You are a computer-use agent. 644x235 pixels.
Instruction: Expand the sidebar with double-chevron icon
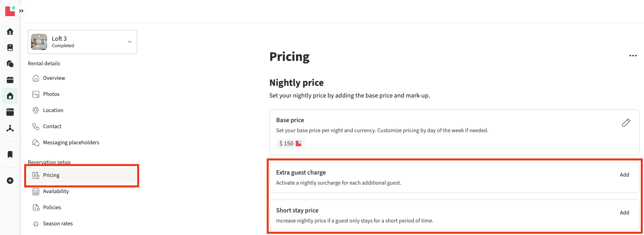click(x=21, y=11)
